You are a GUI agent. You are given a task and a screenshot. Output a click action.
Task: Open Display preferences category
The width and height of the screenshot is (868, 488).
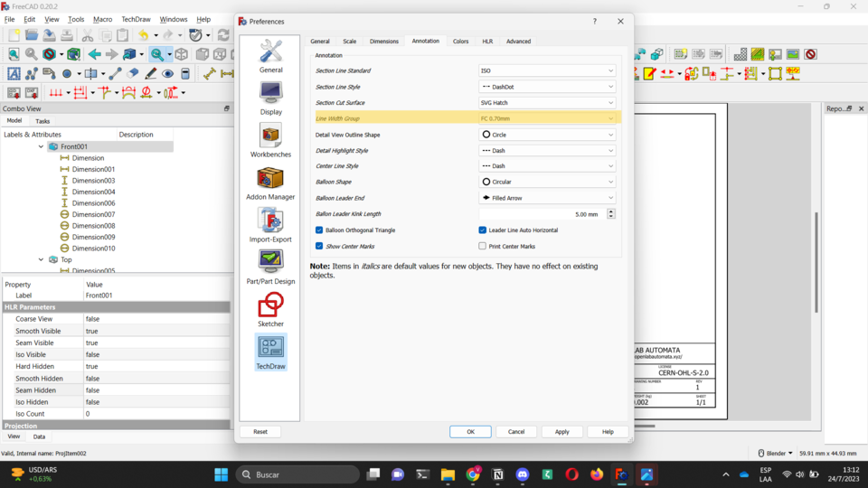(270, 99)
